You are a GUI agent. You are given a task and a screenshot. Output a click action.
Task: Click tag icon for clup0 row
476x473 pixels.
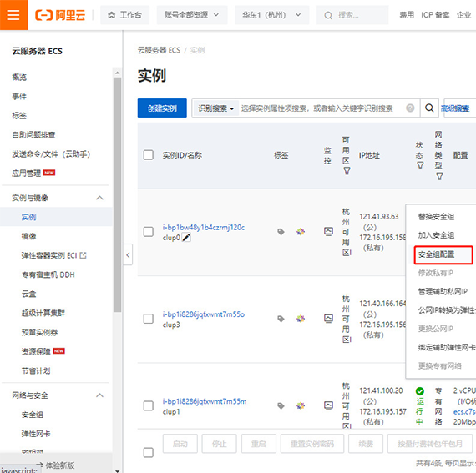tap(281, 232)
